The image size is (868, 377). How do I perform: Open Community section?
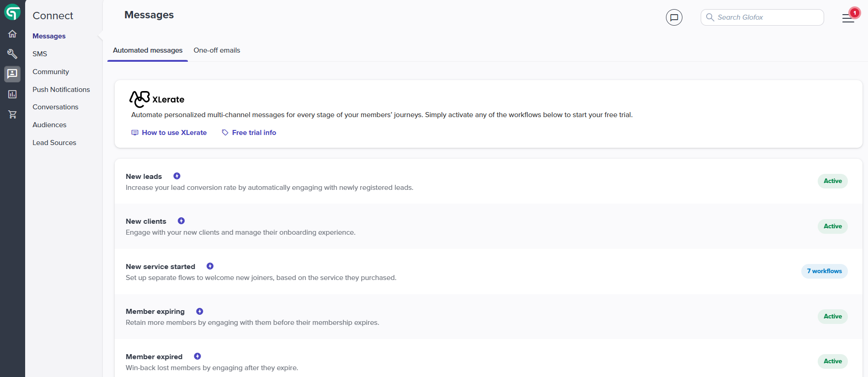pos(51,72)
